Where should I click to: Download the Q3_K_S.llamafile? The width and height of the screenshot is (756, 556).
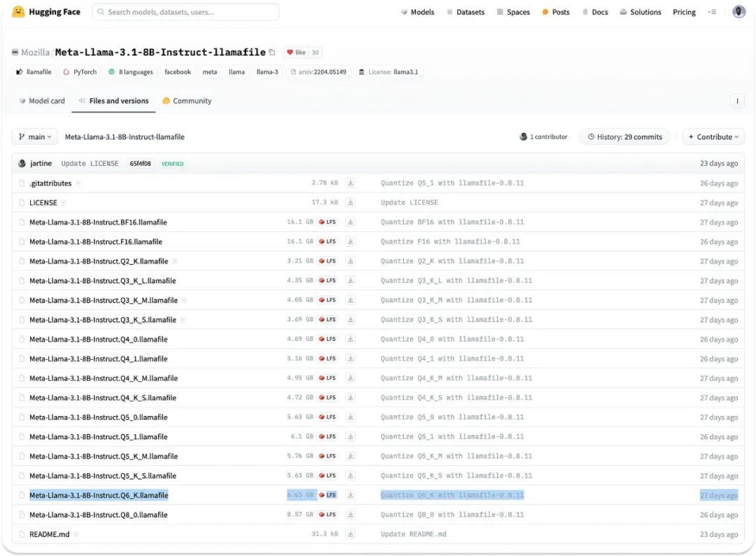pos(351,320)
